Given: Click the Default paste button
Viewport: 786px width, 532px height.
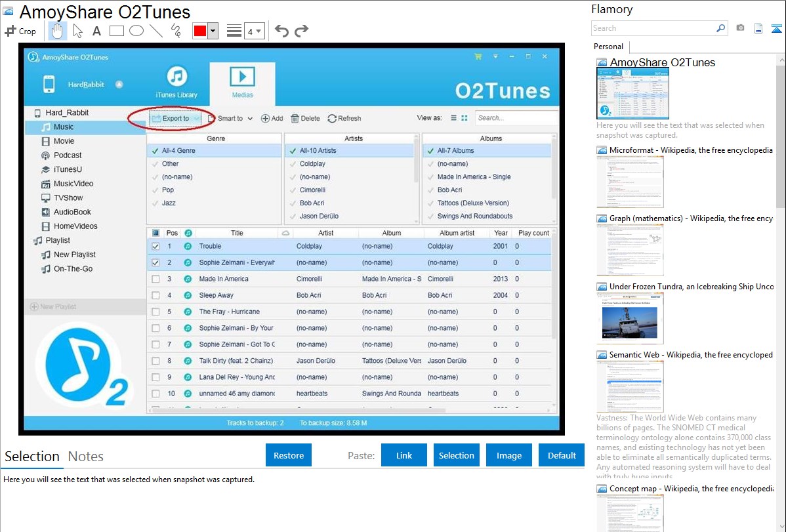Looking at the screenshot, I should click(x=562, y=455).
